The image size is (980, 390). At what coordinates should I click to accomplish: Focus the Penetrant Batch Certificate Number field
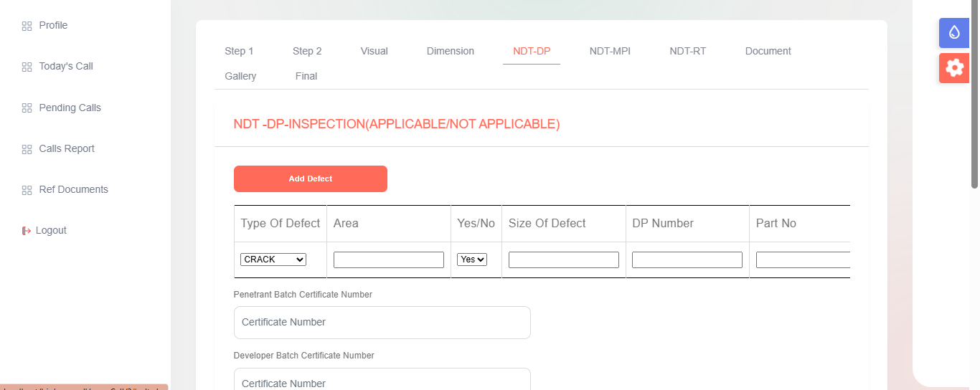point(382,323)
